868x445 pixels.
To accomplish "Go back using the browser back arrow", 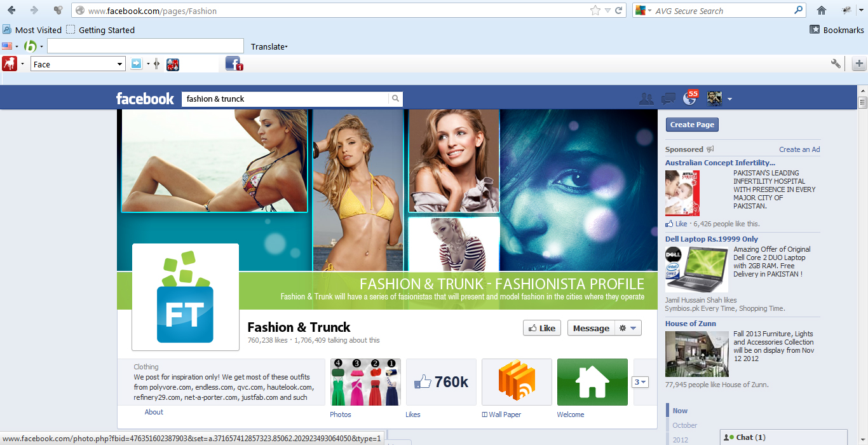I will tap(12, 10).
